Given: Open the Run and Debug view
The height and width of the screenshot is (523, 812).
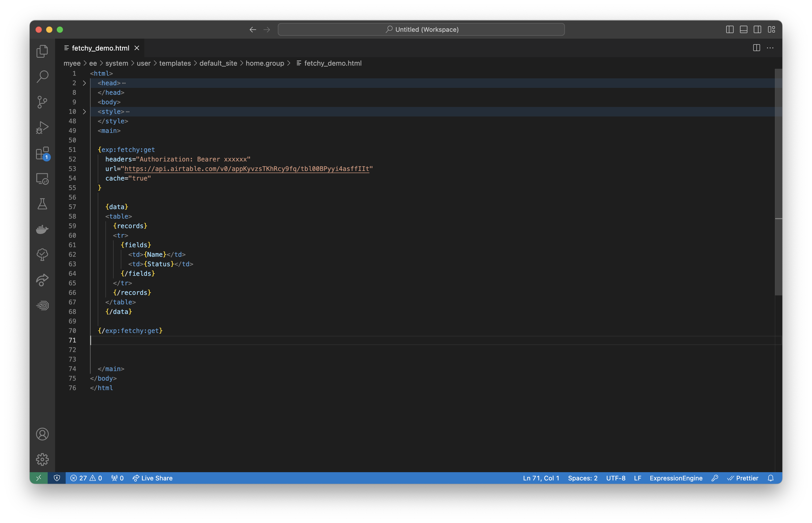Looking at the screenshot, I should tap(42, 128).
